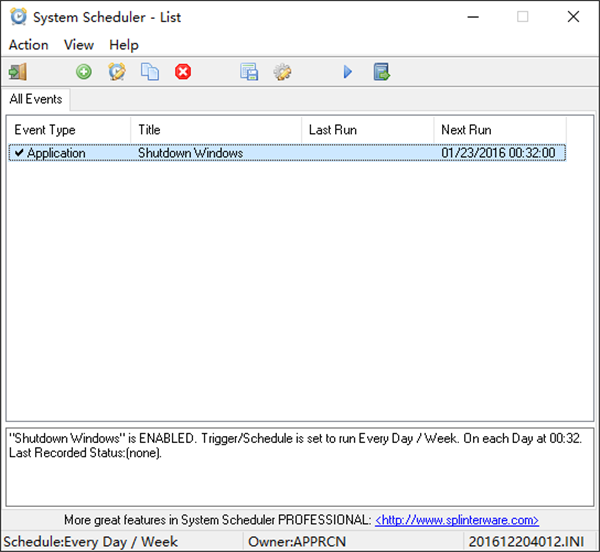Image resolution: width=600 pixels, height=552 pixels.
Task: Click the Exit door icon in toolbar
Action: 18,72
